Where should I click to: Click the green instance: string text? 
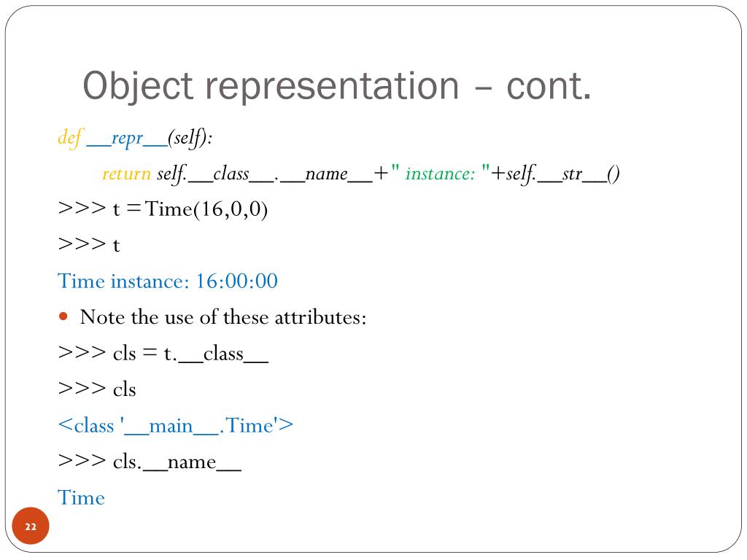pyautogui.click(x=440, y=174)
